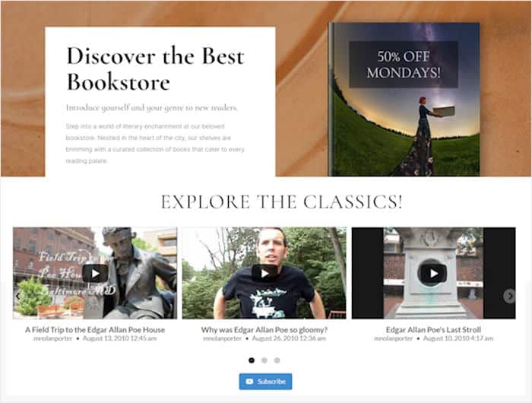Open 'Edgar Allan Poe's Last Stroll' title link
The image size is (532, 403).
433,330
